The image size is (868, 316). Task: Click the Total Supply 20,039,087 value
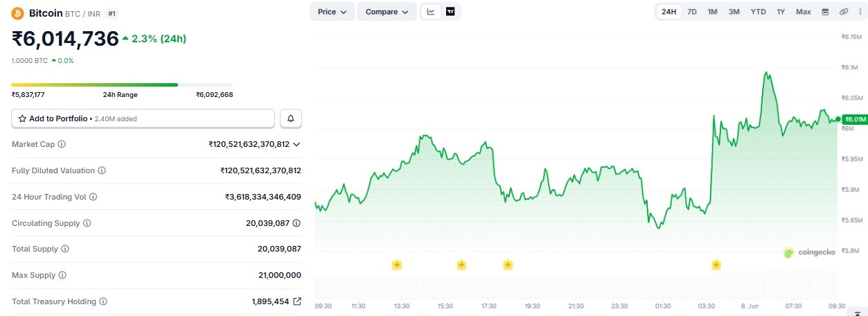(279, 249)
